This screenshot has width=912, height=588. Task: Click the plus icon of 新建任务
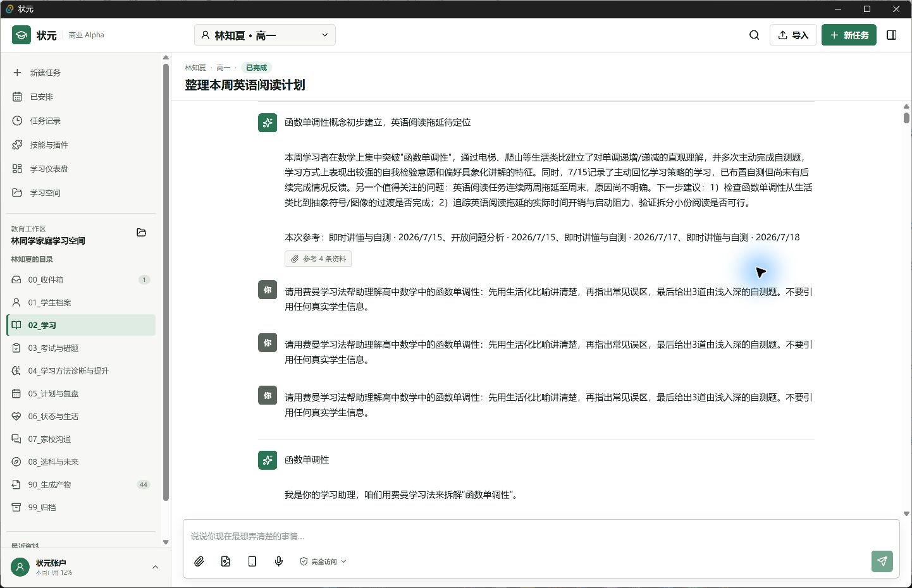(17, 73)
